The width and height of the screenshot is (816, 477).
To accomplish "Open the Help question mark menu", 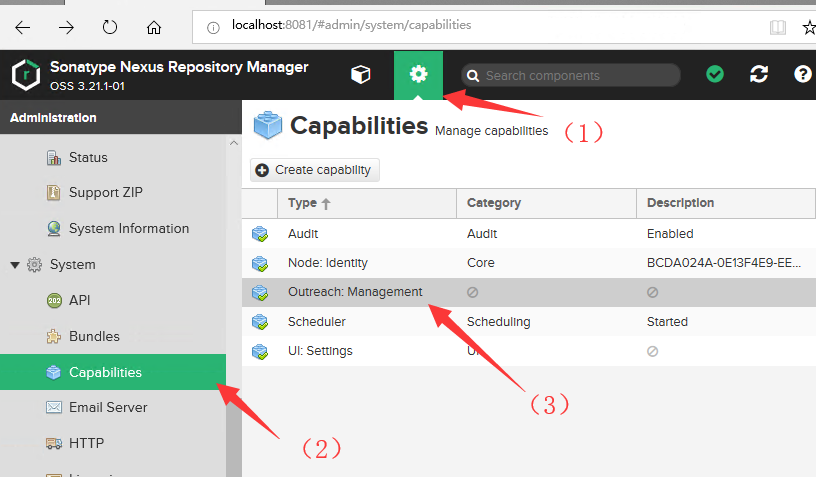I will pos(802,74).
